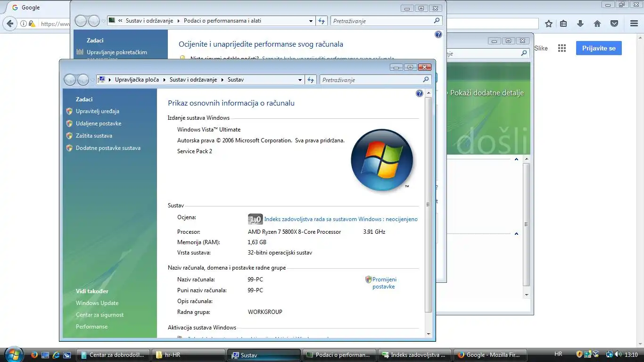Screen dimensions: 644x362
Task: Click Windows experience index 1,0 score badge
Action: 255,219
